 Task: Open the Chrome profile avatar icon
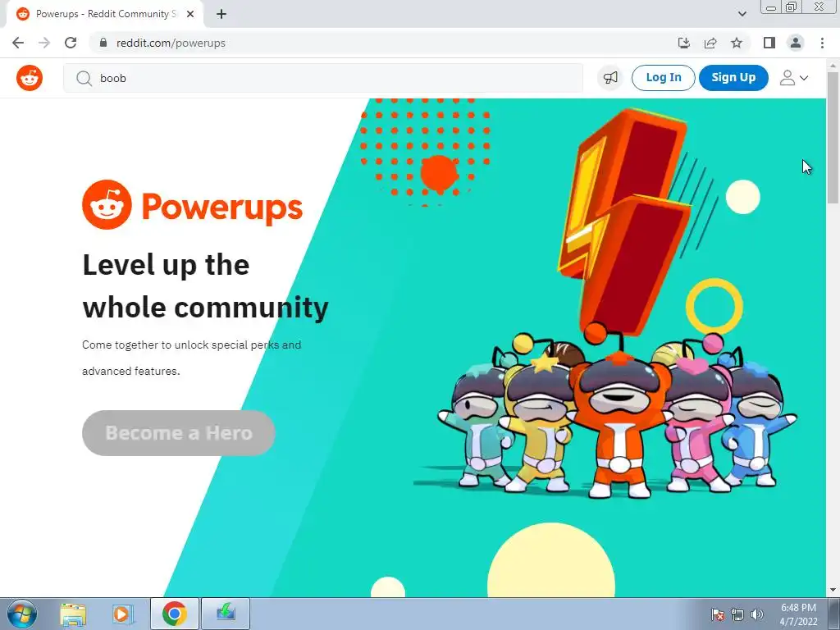click(796, 43)
